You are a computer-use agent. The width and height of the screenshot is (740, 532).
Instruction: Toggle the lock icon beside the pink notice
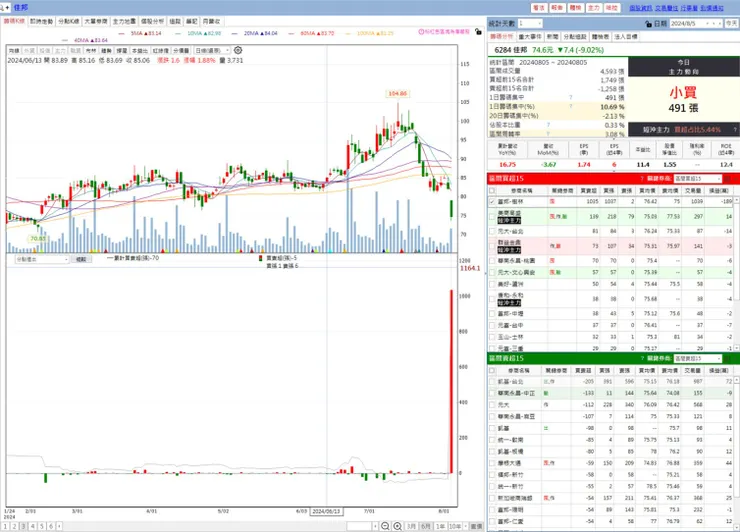click(x=478, y=32)
